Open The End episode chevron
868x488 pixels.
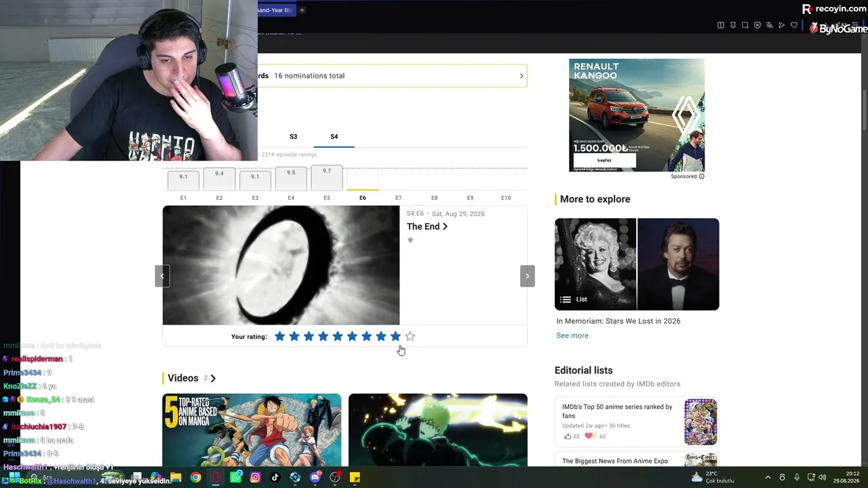[x=445, y=226]
